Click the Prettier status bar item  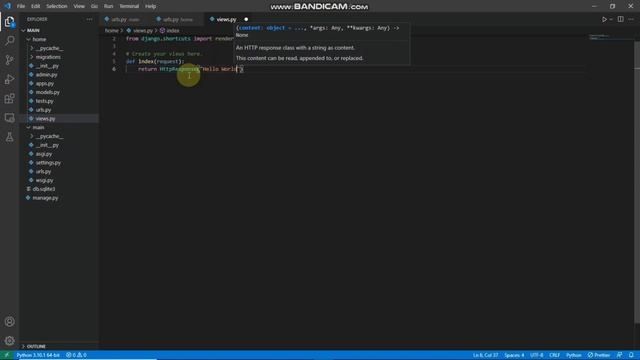[599, 355]
